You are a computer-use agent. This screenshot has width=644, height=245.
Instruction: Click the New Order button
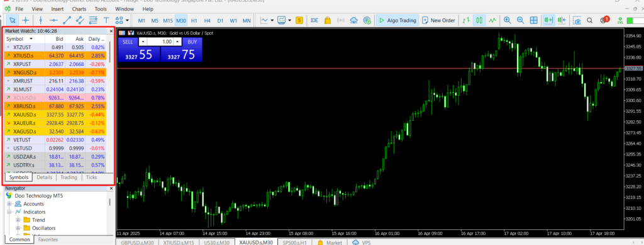click(438, 20)
